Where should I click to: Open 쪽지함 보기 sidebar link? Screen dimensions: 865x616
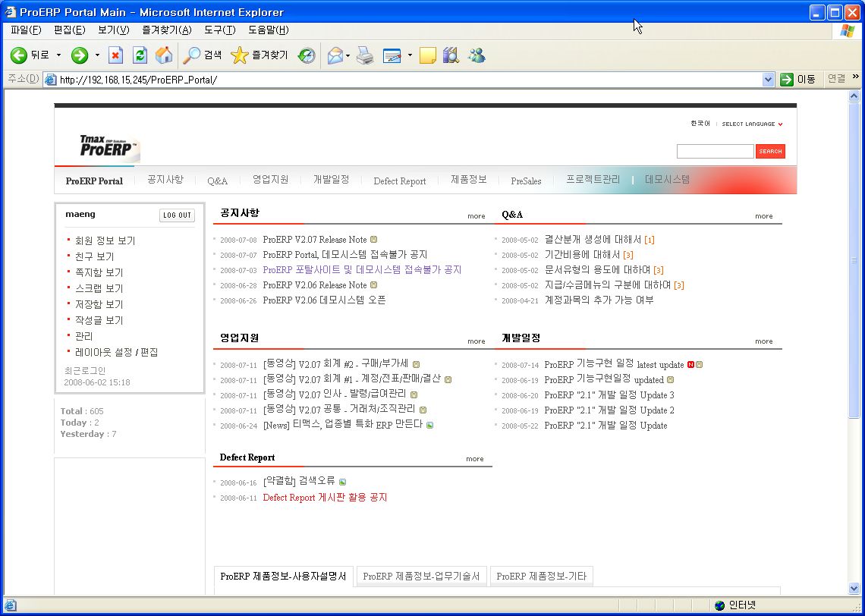99,272
